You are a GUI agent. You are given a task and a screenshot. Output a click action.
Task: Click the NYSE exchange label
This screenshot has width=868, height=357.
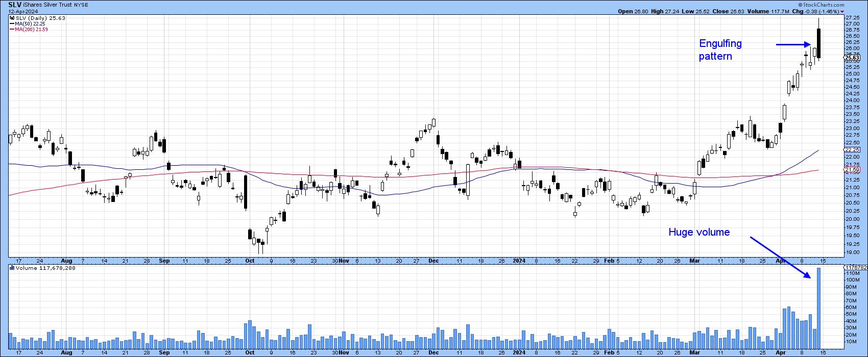click(x=81, y=5)
